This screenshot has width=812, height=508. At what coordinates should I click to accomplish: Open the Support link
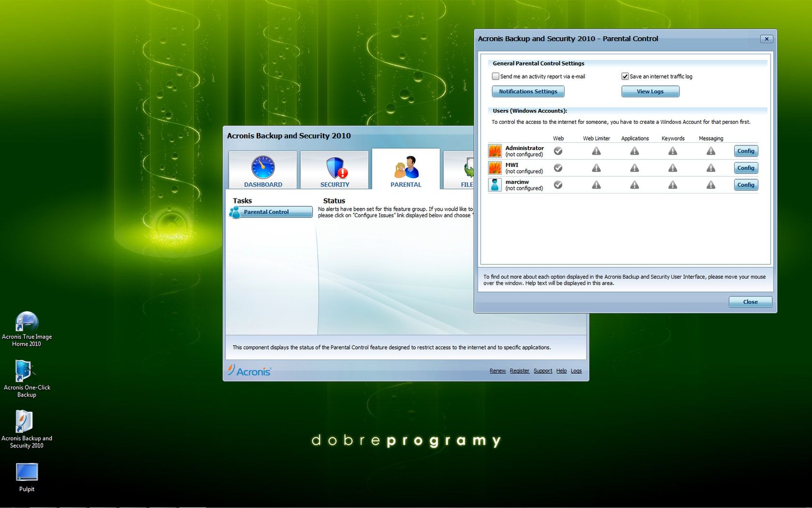pos(543,371)
